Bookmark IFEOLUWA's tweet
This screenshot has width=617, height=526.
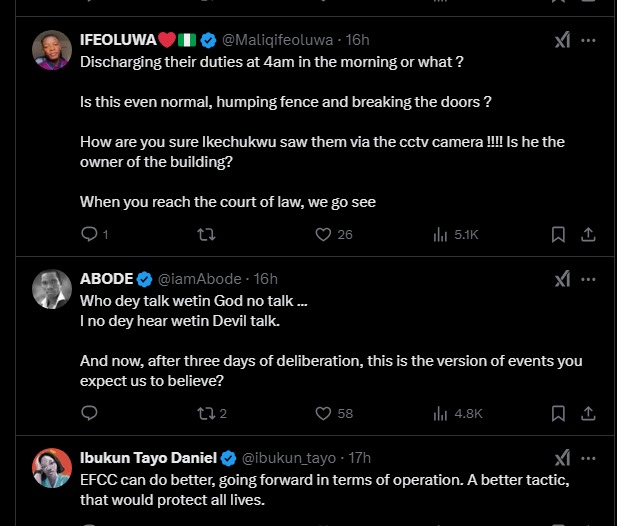click(559, 234)
